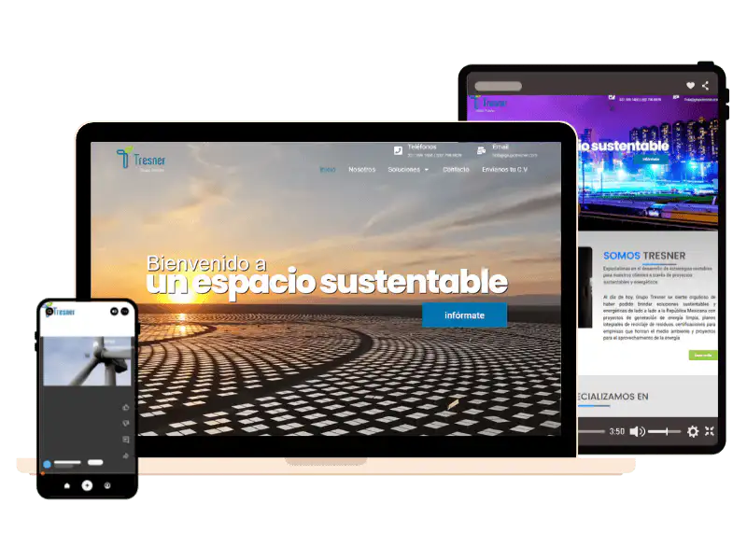Click the green button under Somos Tresner
The height and width of the screenshot is (560, 747).
[x=702, y=355]
